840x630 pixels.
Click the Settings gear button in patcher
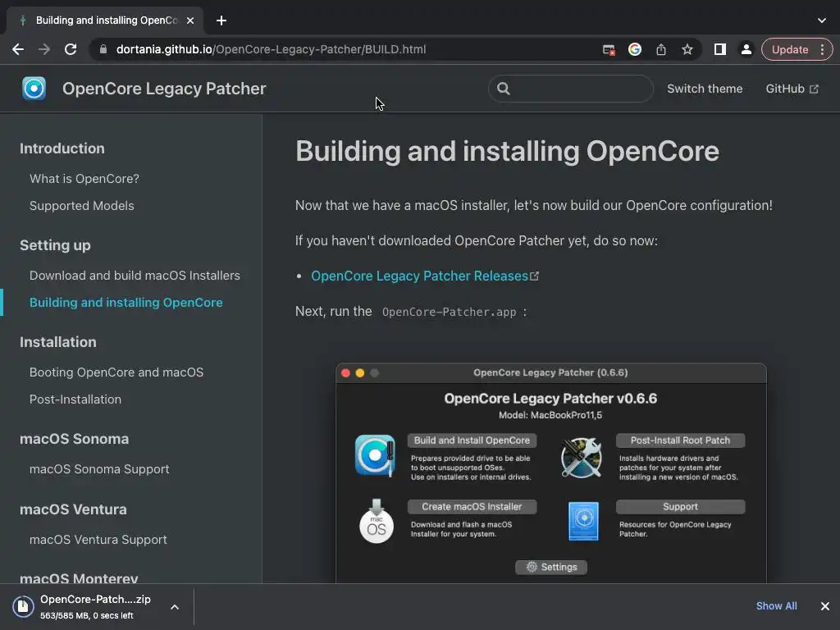click(550, 568)
